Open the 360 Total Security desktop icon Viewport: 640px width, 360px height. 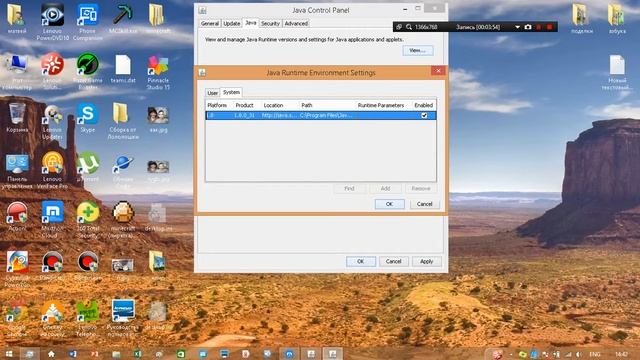pyautogui.click(x=88, y=219)
